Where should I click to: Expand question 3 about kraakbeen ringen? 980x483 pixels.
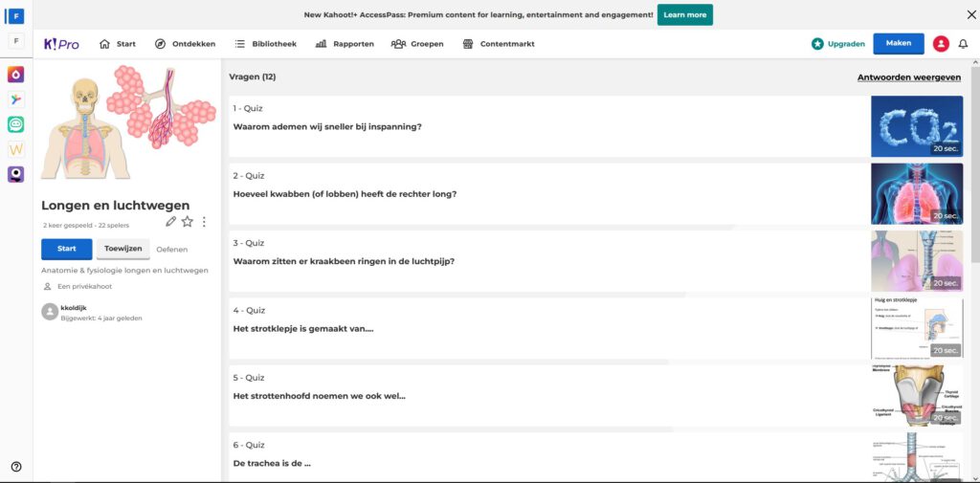tap(547, 261)
